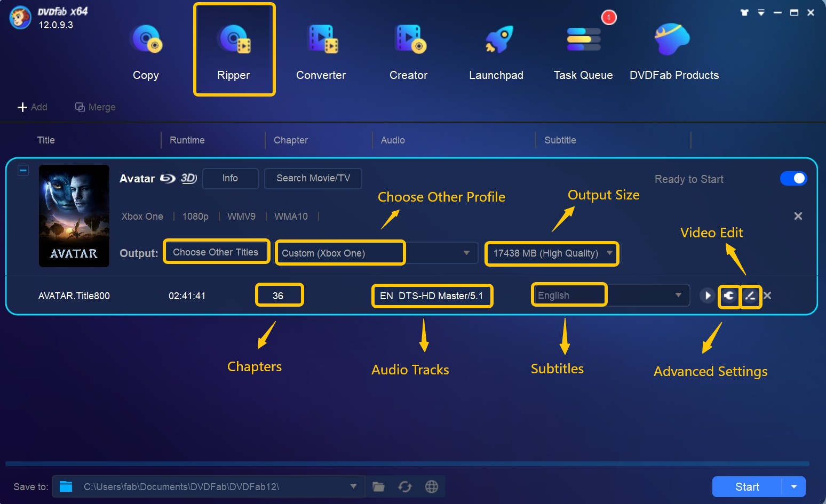The width and height of the screenshot is (826, 504).
Task: Open the Creator module
Action: pos(408,51)
